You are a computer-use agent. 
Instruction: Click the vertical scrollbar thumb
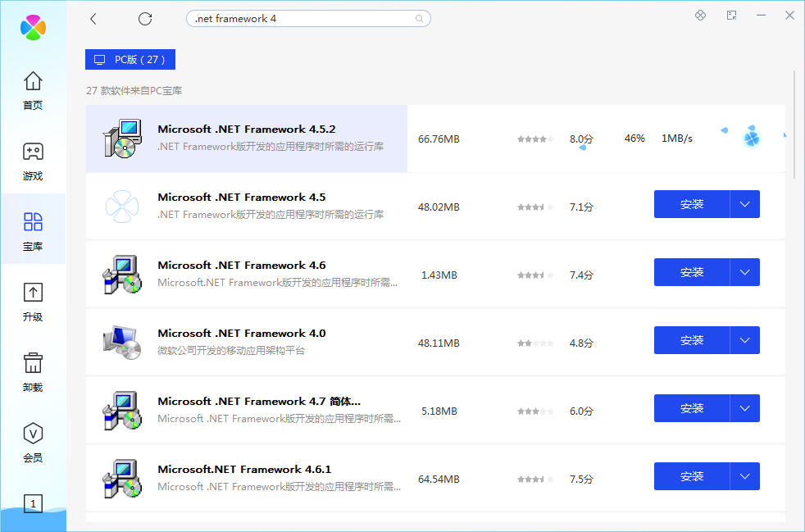[x=794, y=123]
